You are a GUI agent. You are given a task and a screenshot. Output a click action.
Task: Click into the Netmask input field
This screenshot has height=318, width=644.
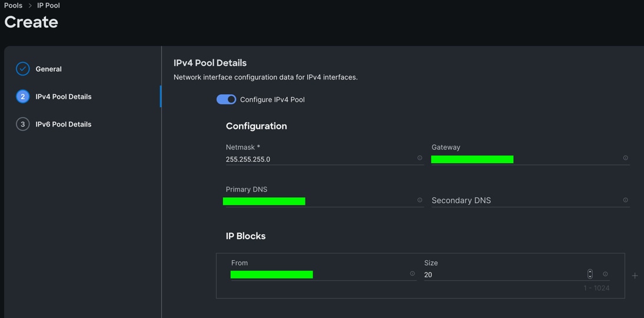click(x=318, y=160)
